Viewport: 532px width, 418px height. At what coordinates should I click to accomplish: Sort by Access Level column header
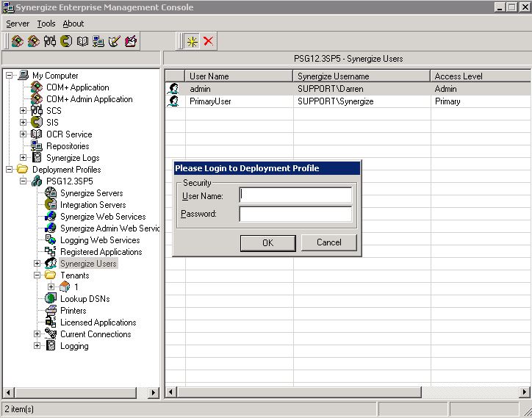[x=481, y=76]
